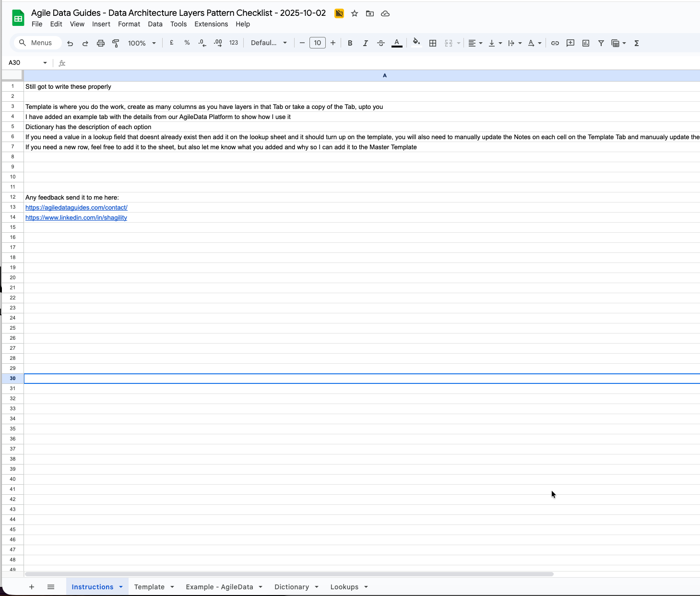Open the Insert menu
This screenshot has width=700, height=596.
[101, 24]
